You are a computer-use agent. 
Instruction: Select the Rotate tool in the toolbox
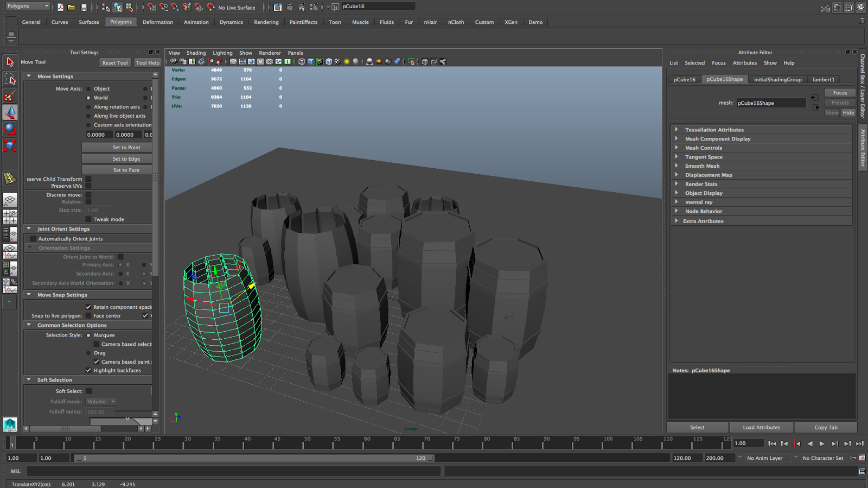coord(10,129)
